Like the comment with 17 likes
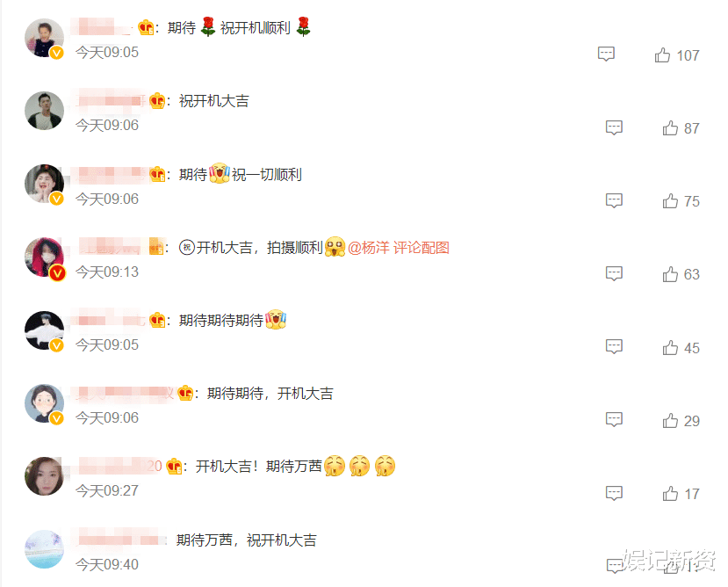728x587 pixels. point(670,494)
